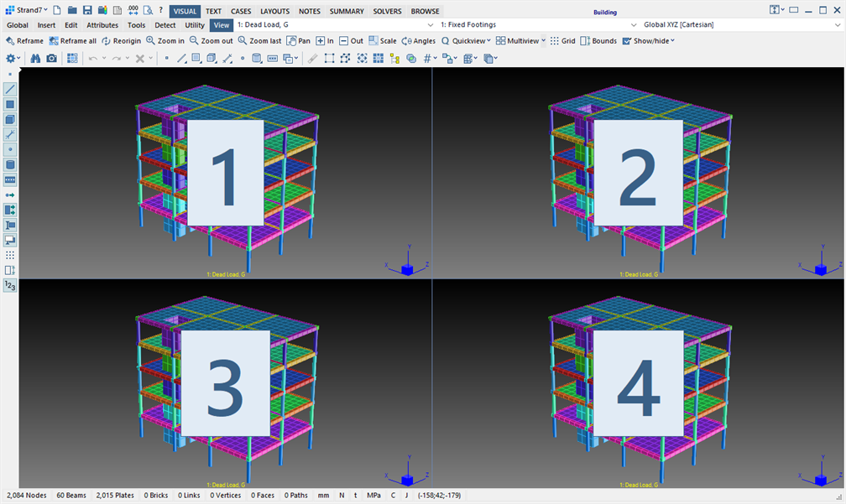
Task: Switch to the LAYOUTS tab
Action: tap(274, 11)
